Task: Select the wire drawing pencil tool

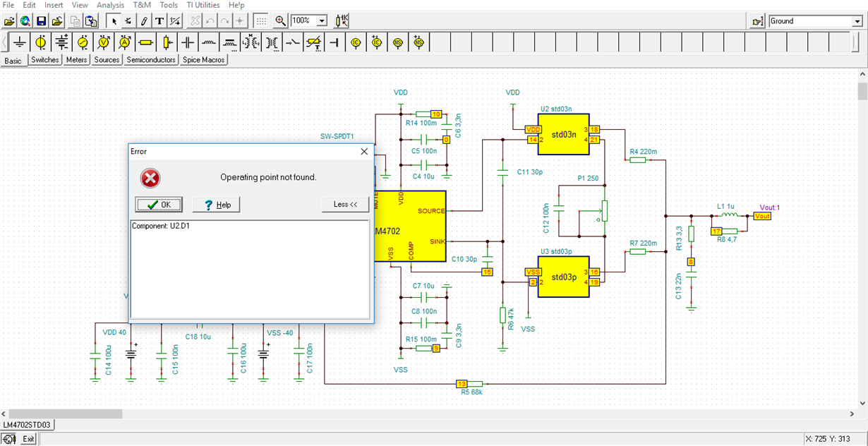Action: pos(144,21)
